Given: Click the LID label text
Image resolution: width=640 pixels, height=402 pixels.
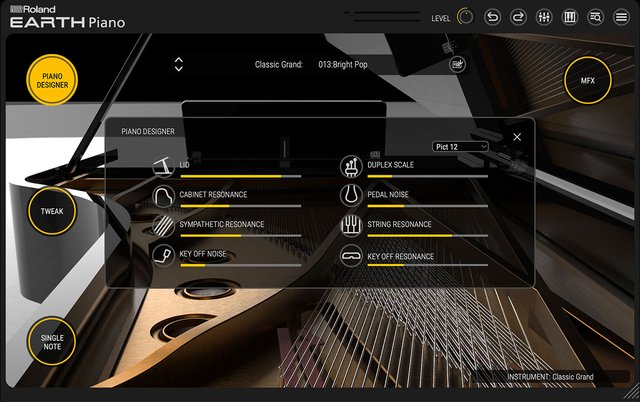Looking at the screenshot, I should pyautogui.click(x=184, y=165).
